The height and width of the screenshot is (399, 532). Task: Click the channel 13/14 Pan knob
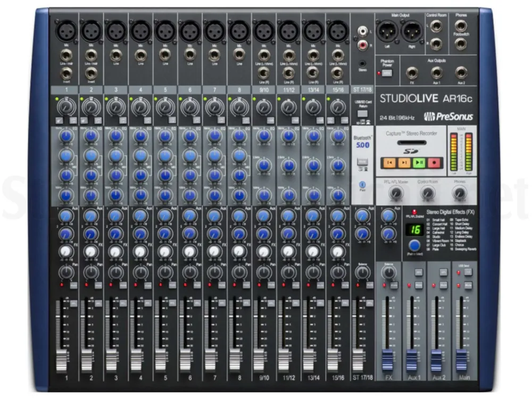point(313,272)
